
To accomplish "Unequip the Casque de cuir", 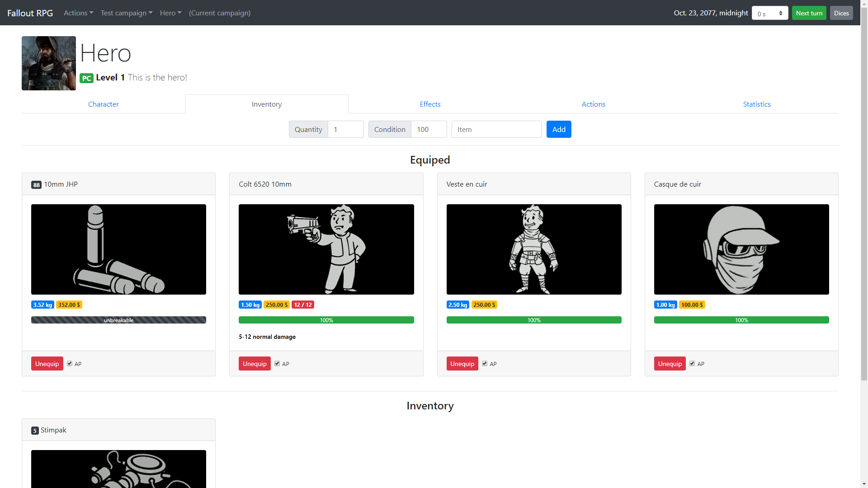I will pyautogui.click(x=670, y=364).
